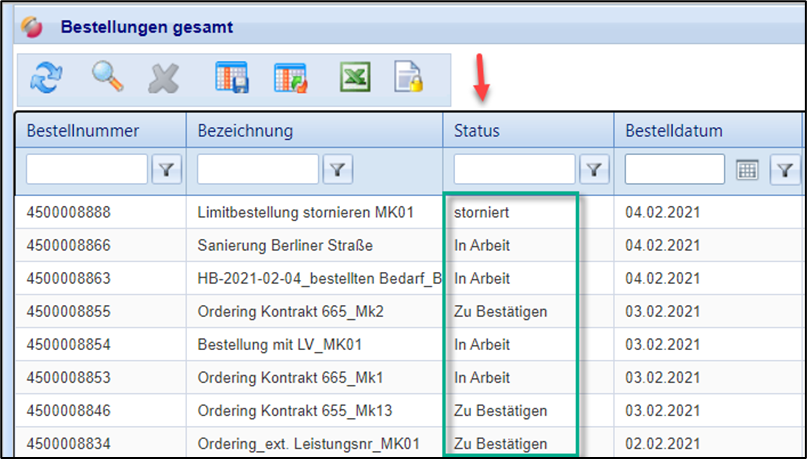The width and height of the screenshot is (807, 459).
Task: Open the filter menu for Bestellnummer
Action: click(166, 170)
